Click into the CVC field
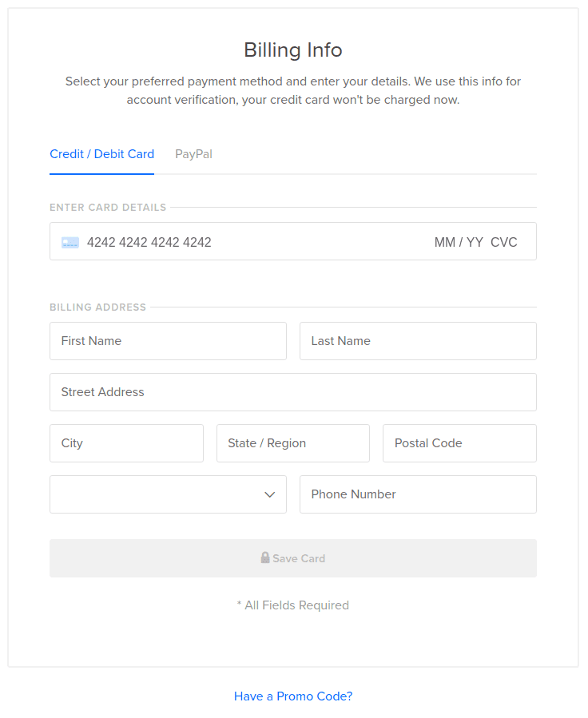Screen dimensions: 588x718 coord(504,242)
